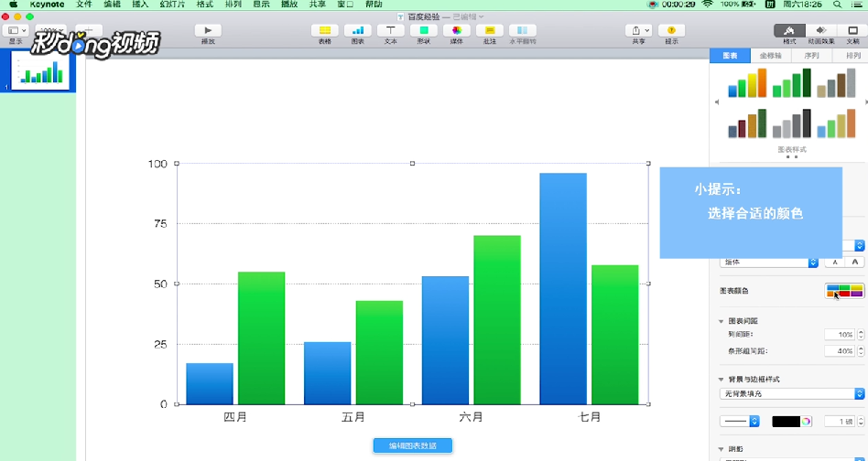Open the font typeface (细体) dropdown
This screenshot has height=461, width=868.
(769, 262)
